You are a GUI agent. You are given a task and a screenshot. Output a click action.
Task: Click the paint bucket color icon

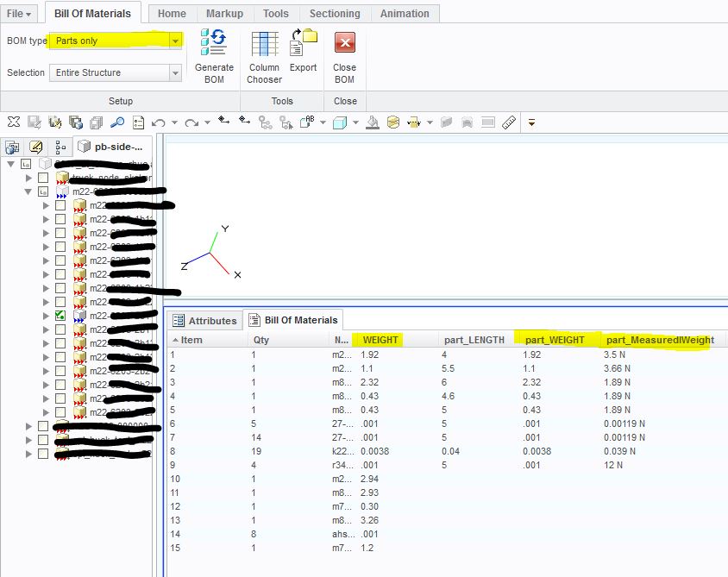(x=373, y=122)
